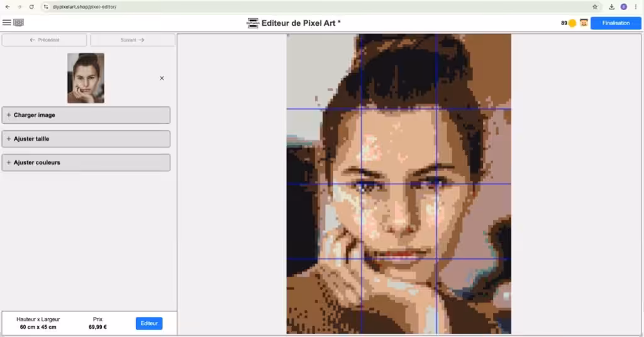Expand the Charger image section
The width and height of the screenshot is (644, 337).
click(x=86, y=115)
